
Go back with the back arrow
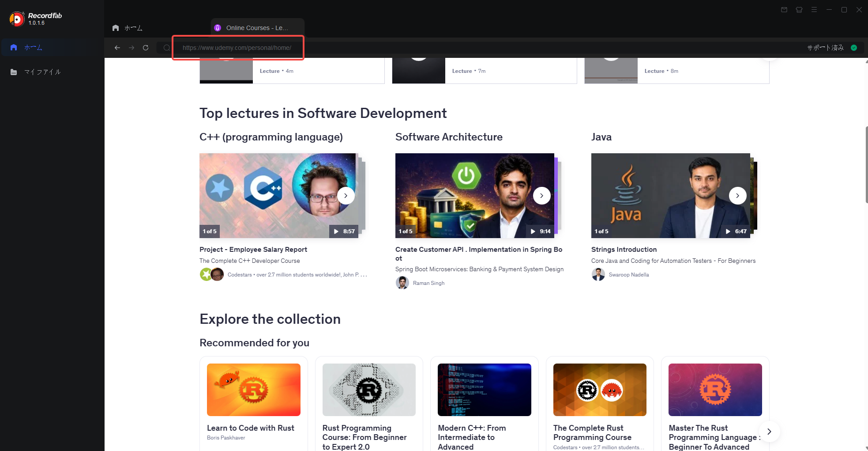click(117, 48)
